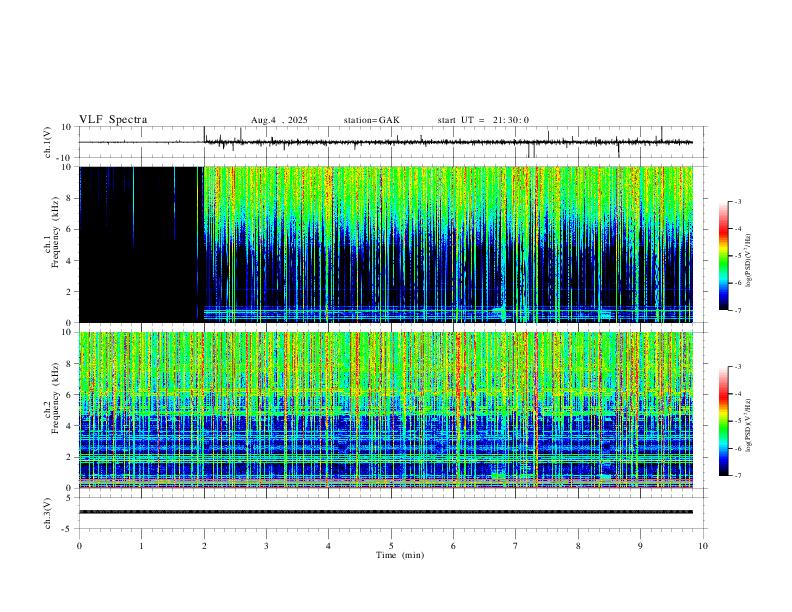
Task: Click the ch.1 voltage waveform trace panel
Action: [393, 142]
